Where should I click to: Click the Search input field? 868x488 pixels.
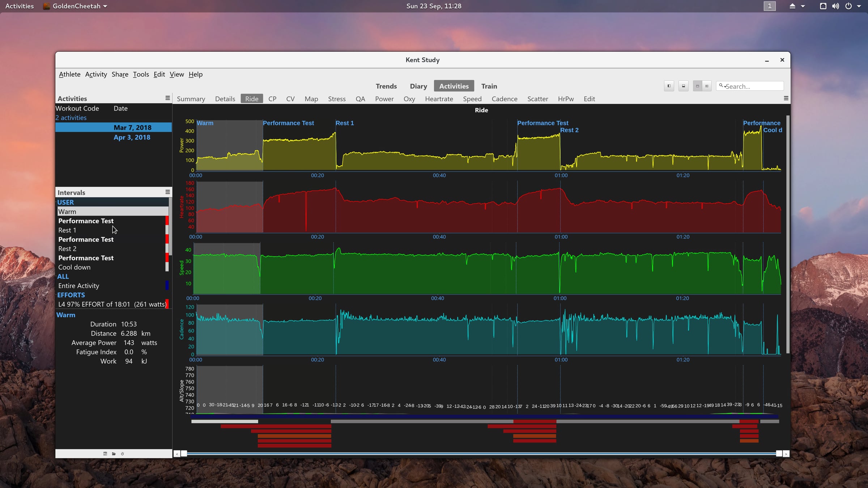[750, 86]
